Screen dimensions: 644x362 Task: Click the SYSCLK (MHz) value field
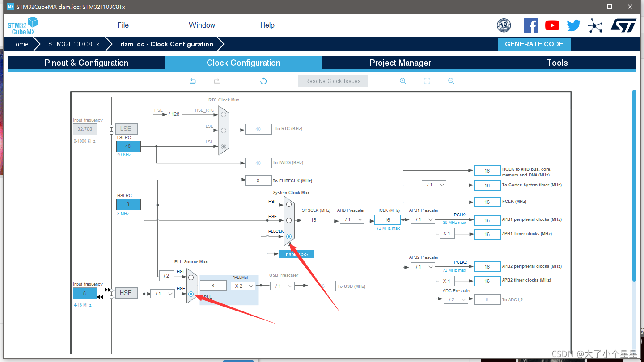[x=314, y=219]
